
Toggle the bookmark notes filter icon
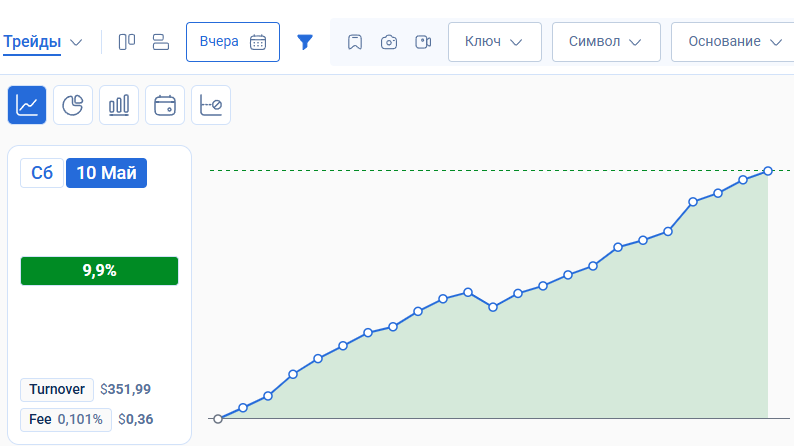[x=354, y=42]
